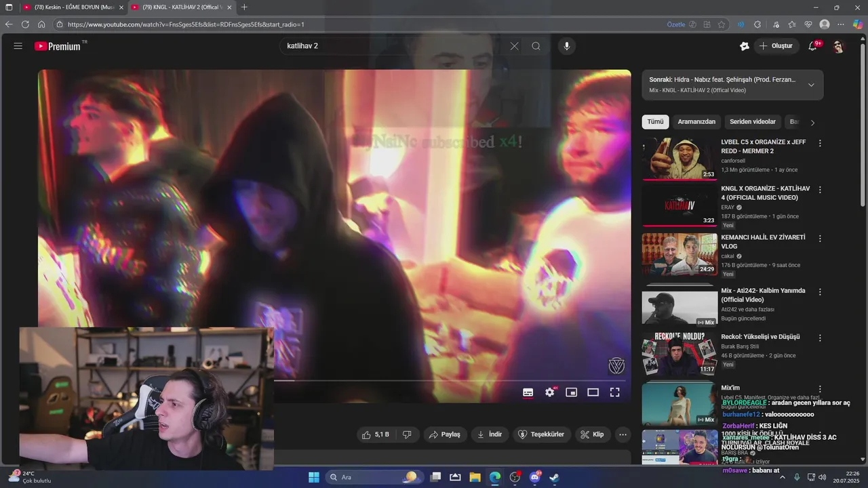Click the search magnifier icon
The height and width of the screenshot is (488, 868).
[x=536, y=46]
